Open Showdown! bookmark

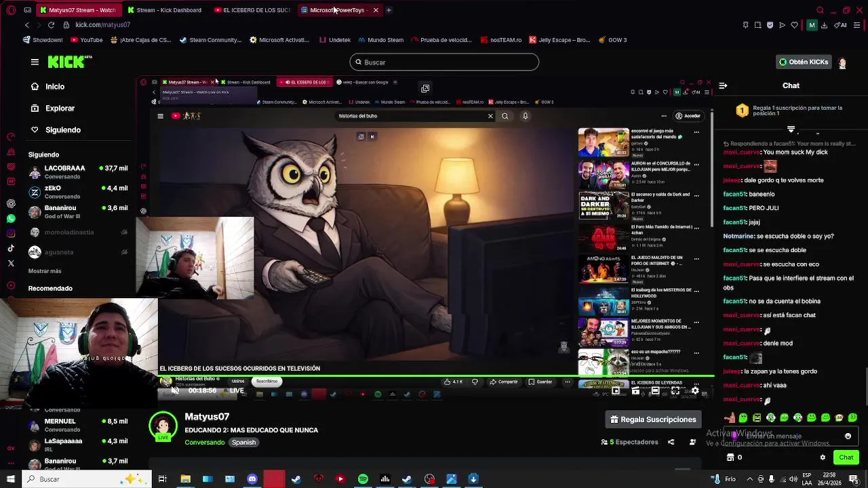click(43, 40)
